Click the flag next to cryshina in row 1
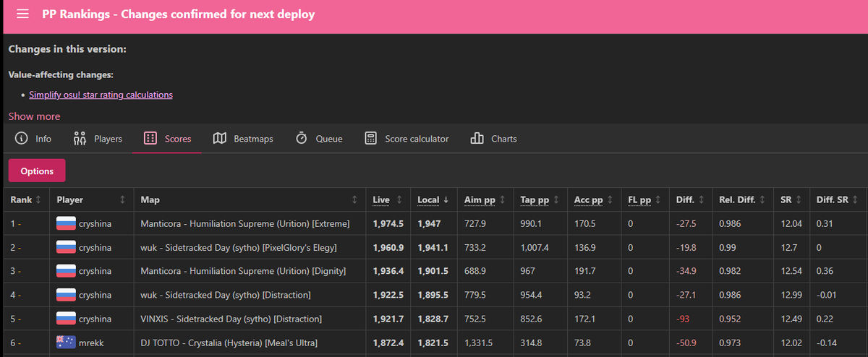The image size is (868, 357). (66, 223)
